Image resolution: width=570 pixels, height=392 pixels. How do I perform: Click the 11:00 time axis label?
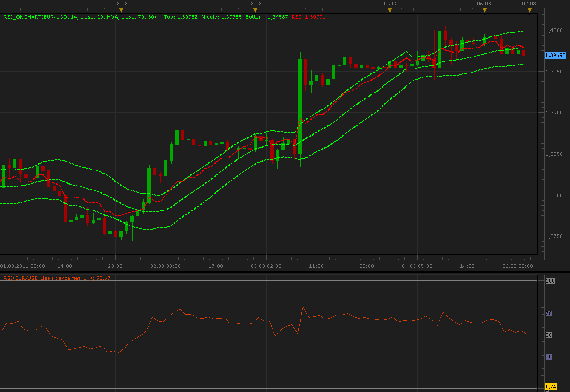pyautogui.click(x=317, y=266)
